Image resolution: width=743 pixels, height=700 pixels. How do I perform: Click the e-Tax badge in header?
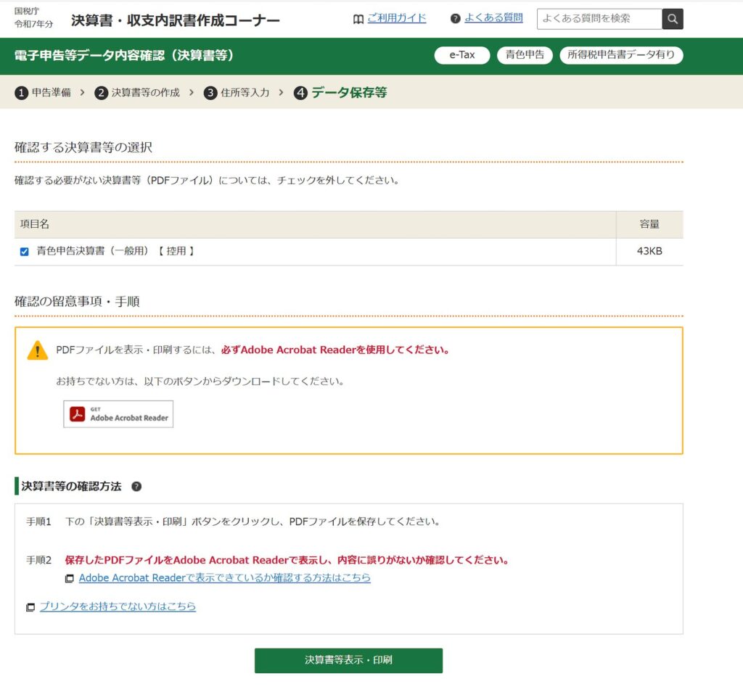(x=462, y=55)
